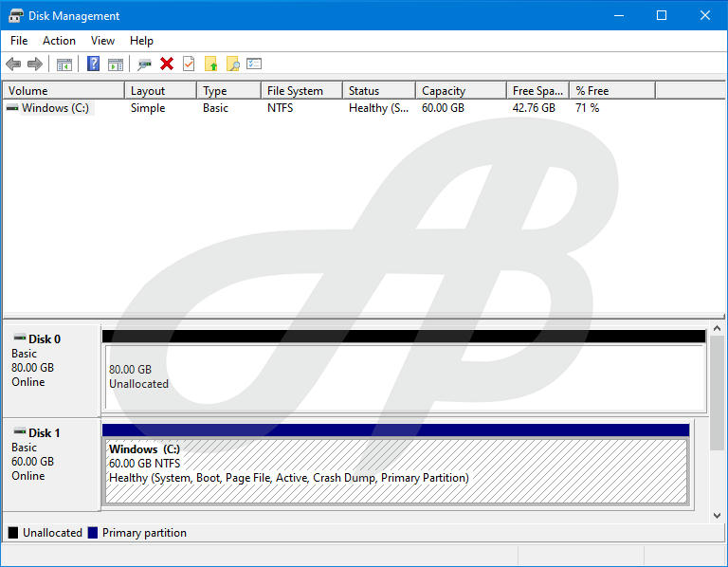Click the yellow folder with magnifier icon
728x567 pixels.
[232, 64]
